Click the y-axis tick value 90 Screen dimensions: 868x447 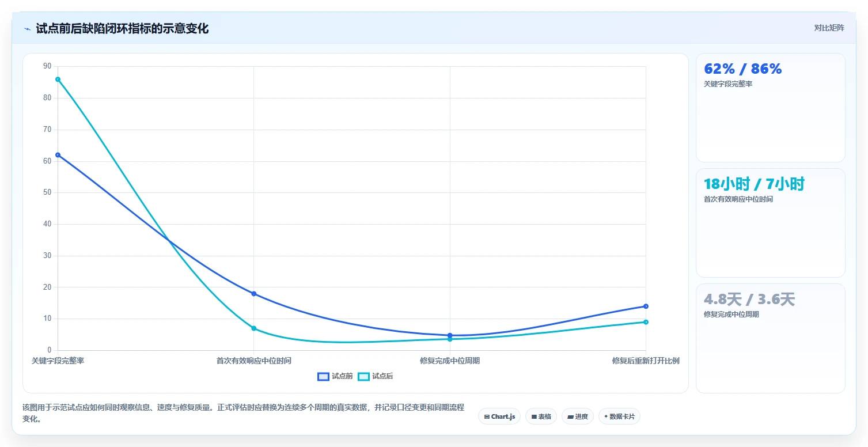coord(47,66)
